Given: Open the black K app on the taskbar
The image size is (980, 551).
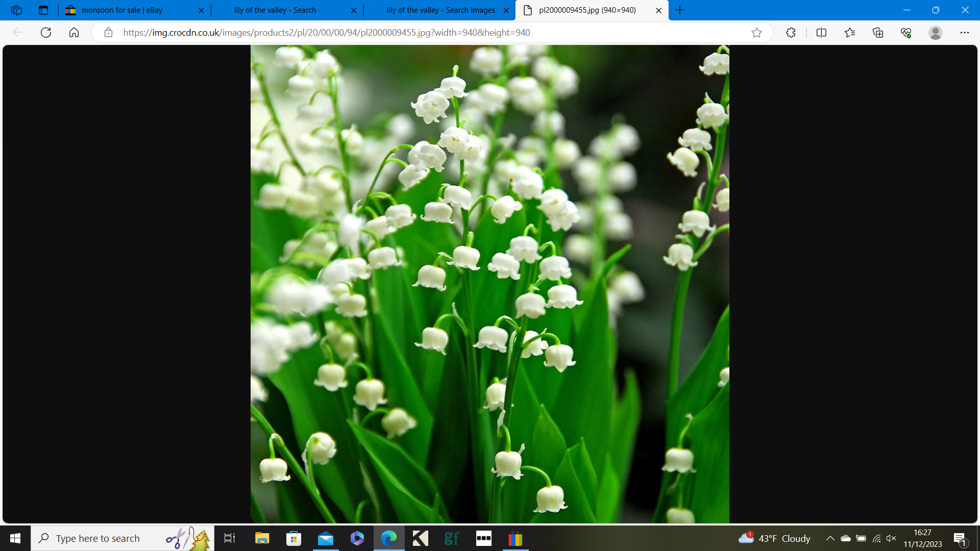Looking at the screenshot, I should 421,538.
